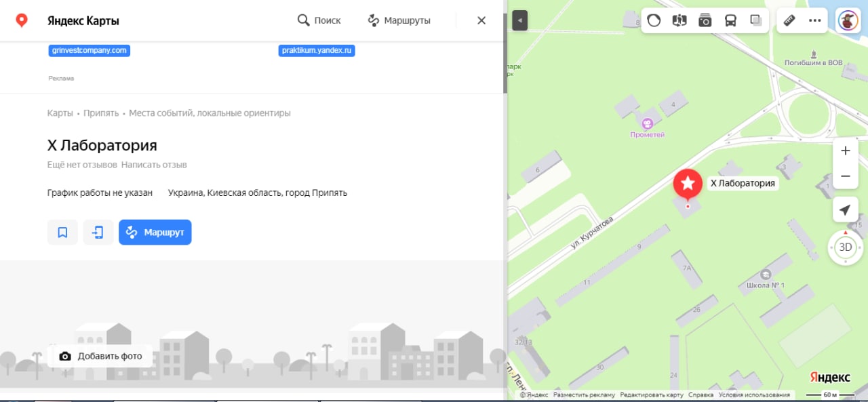
Task: Zoom in with plus button
Action: (845, 150)
